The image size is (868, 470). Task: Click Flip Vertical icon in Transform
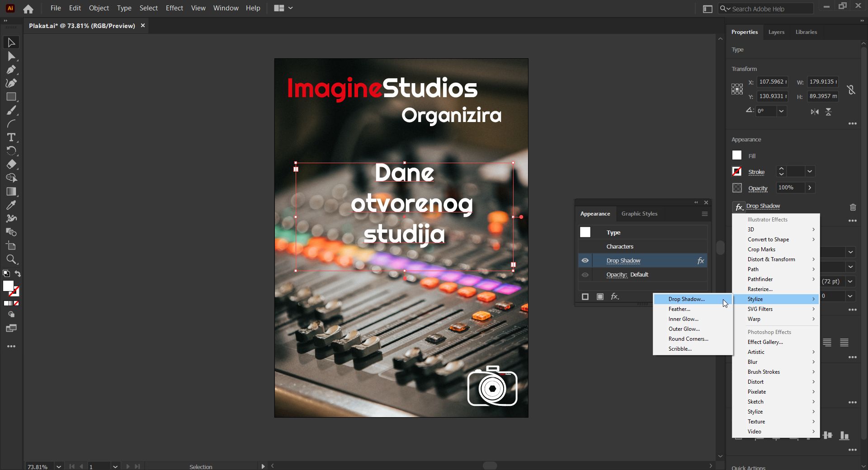[828, 112]
